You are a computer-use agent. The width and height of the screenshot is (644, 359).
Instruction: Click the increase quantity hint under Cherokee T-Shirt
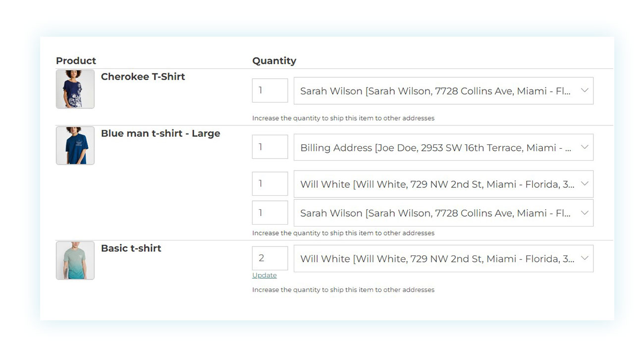343,118
